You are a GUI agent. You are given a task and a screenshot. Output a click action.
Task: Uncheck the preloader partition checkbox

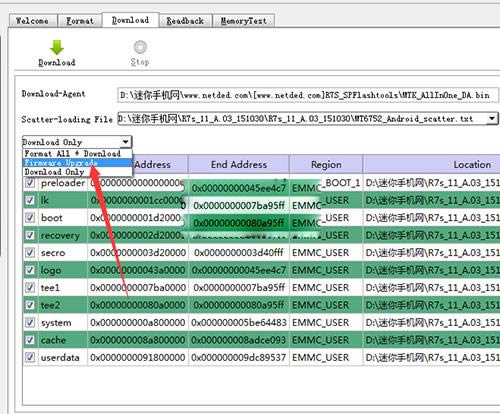point(30,183)
